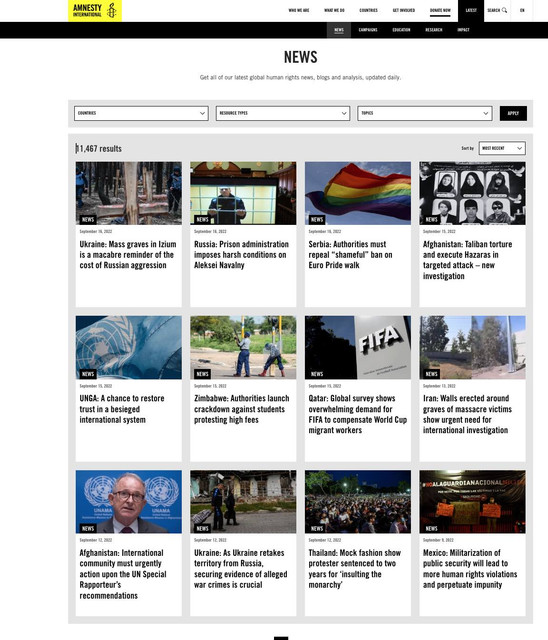Select the Latest menu item
The height and width of the screenshot is (640, 548).
[x=471, y=11]
